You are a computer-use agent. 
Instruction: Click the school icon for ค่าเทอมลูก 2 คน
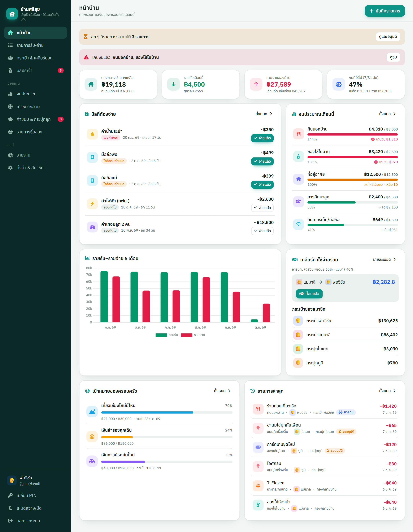click(92, 227)
